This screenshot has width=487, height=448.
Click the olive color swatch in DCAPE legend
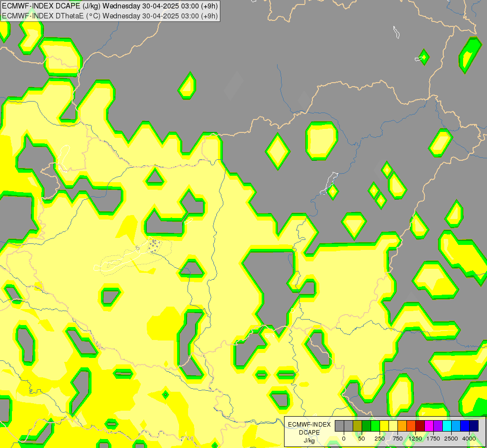pyautogui.click(x=358, y=426)
